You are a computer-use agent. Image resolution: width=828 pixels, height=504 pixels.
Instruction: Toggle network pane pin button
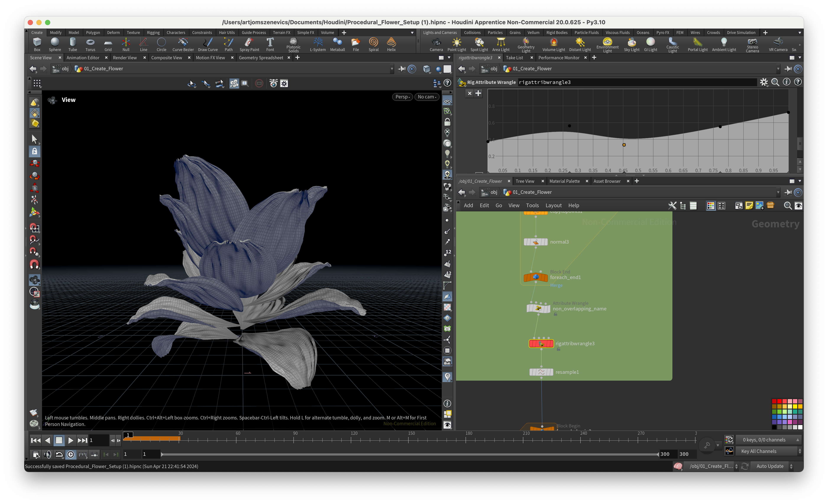788,192
